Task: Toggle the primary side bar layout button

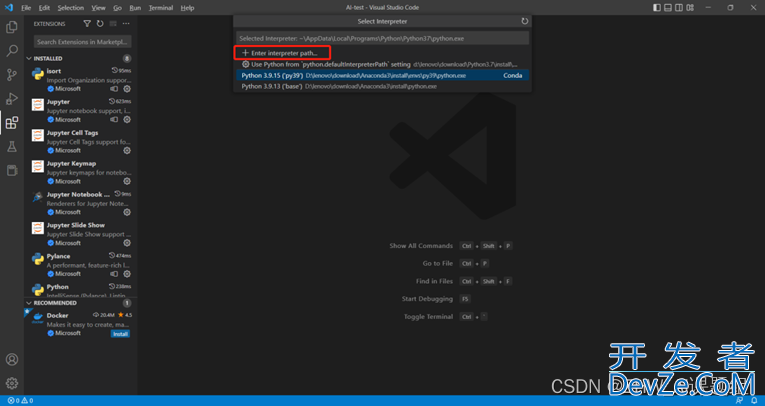Action: pos(657,7)
